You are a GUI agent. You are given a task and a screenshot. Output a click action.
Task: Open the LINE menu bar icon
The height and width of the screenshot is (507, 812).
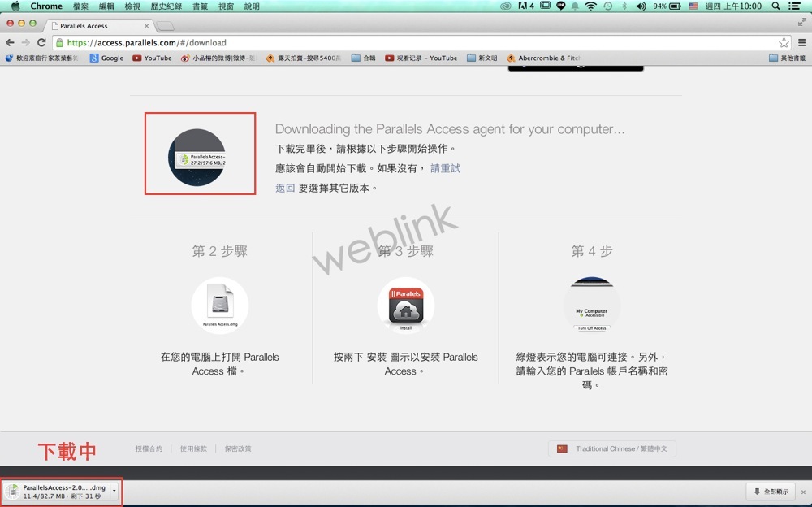[560, 6]
